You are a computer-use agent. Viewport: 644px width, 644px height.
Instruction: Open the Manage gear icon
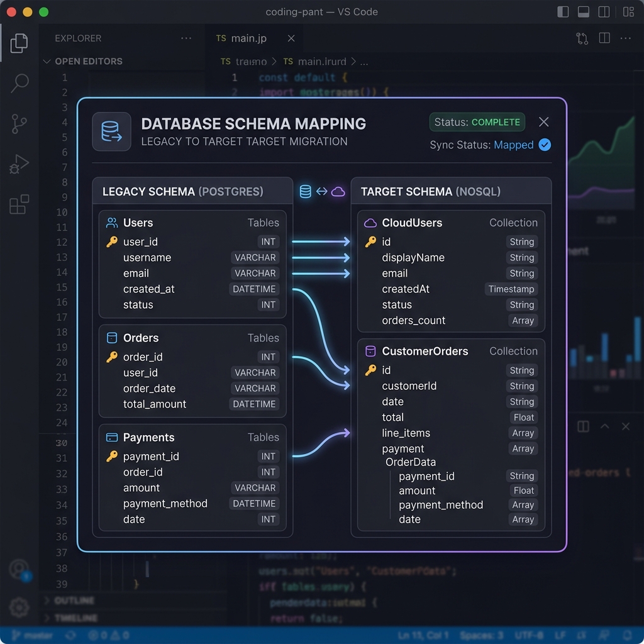pyautogui.click(x=19, y=607)
